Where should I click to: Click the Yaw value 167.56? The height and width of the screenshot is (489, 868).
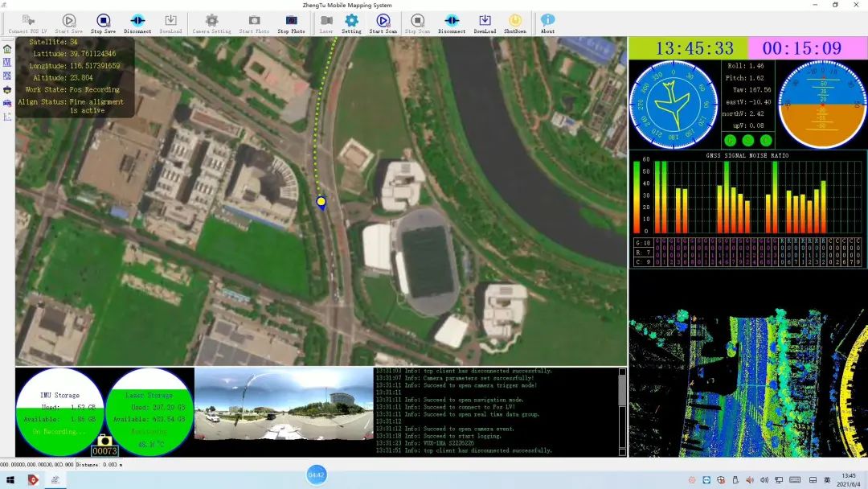759,90
